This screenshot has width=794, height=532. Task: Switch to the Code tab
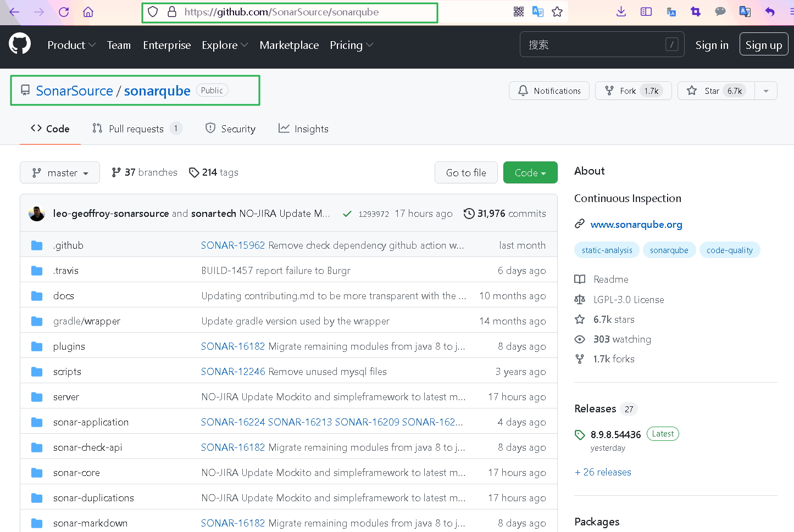(x=50, y=128)
